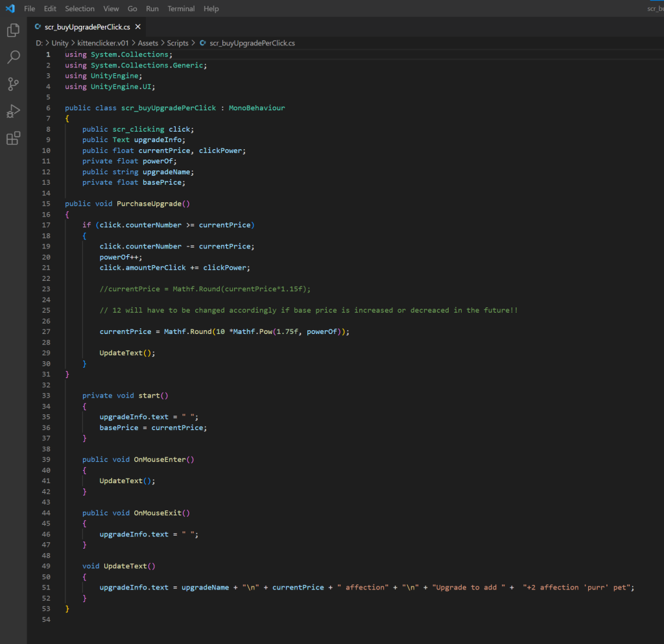Open the Extensions view
Viewport: 664px width, 644px height.
click(x=13, y=139)
